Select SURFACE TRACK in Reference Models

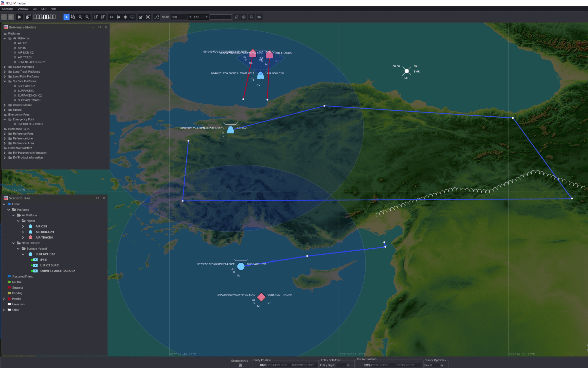tap(29, 100)
